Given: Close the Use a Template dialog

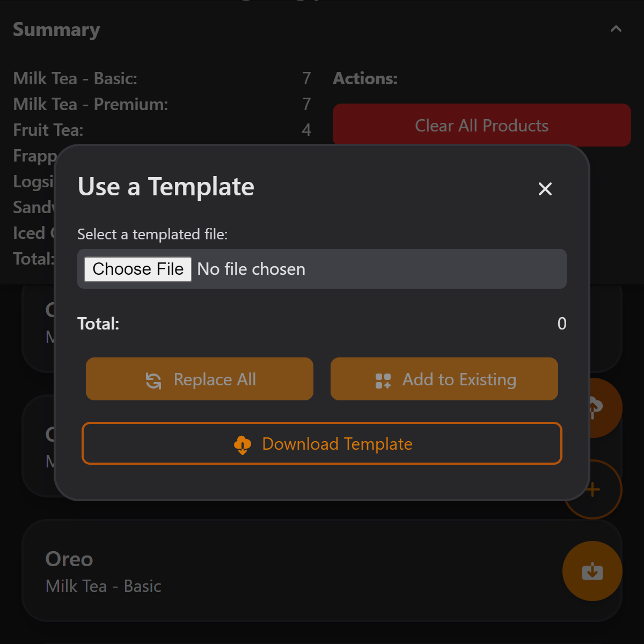Looking at the screenshot, I should tap(545, 189).
